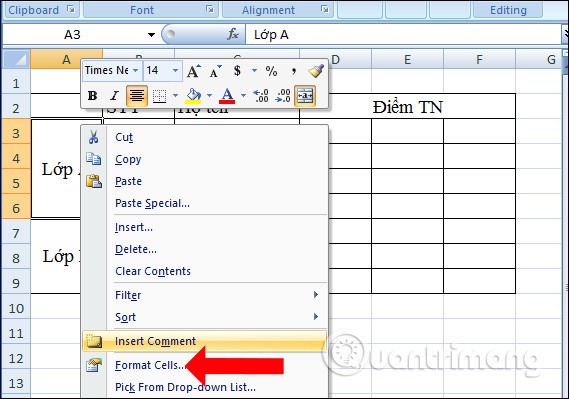Viewport: 569px width, 399px height.
Task: Click the Paste clipboard icon
Action: [94, 181]
